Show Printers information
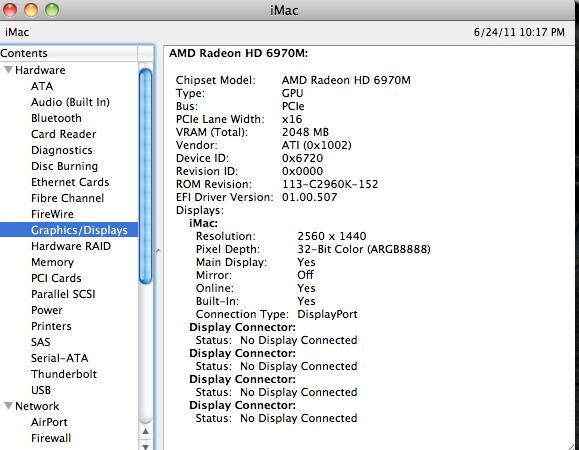579x450 pixels. point(51,326)
